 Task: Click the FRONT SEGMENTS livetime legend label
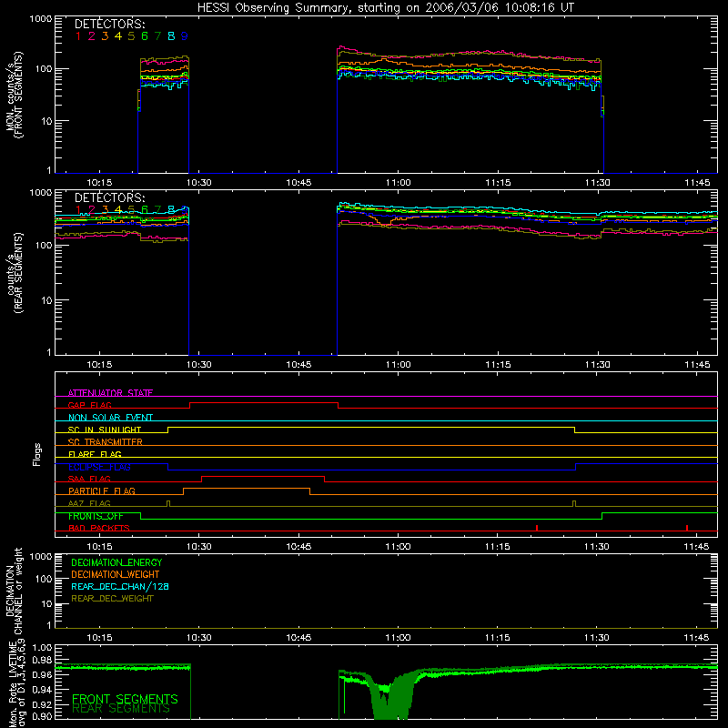tap(125, 699)
